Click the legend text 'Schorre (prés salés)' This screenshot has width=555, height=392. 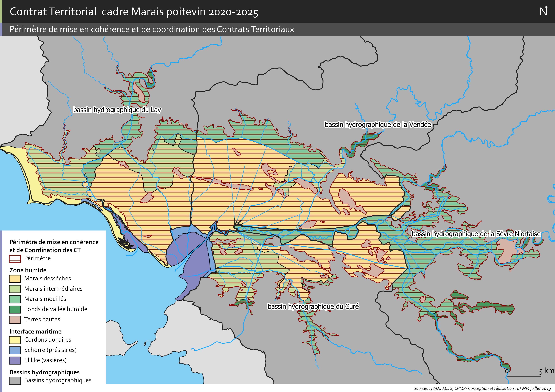50,350
